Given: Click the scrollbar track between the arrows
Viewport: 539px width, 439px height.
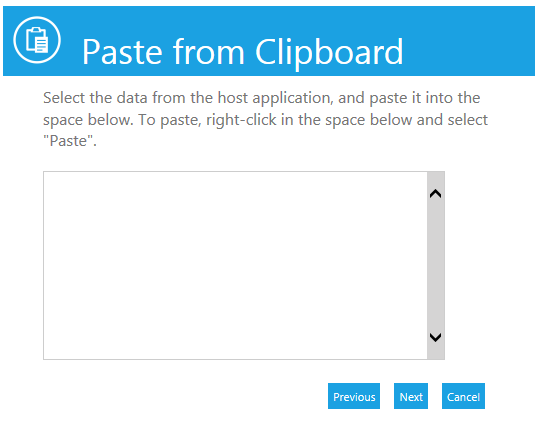Looking at the screenshot, I should click(x=436, y=265).
